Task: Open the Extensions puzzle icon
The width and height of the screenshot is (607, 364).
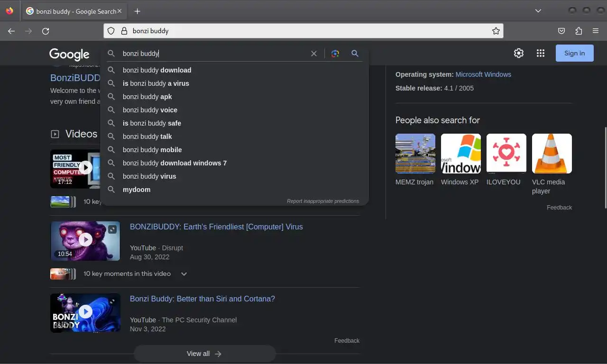Action: pos(579,31)
